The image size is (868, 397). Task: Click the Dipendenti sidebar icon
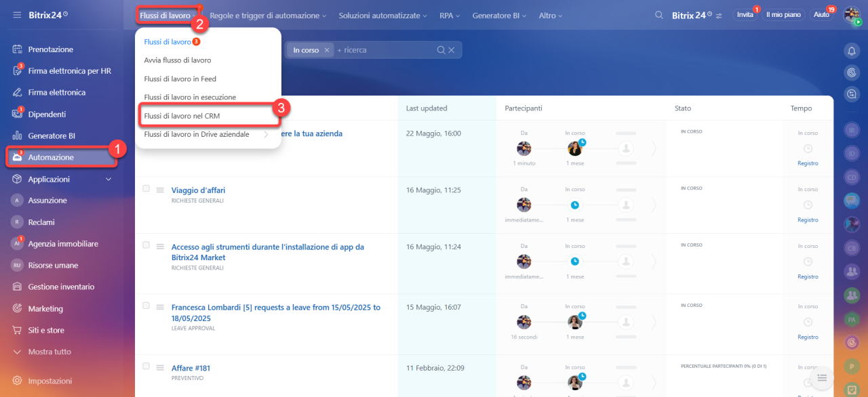click(x=18, y=114)
